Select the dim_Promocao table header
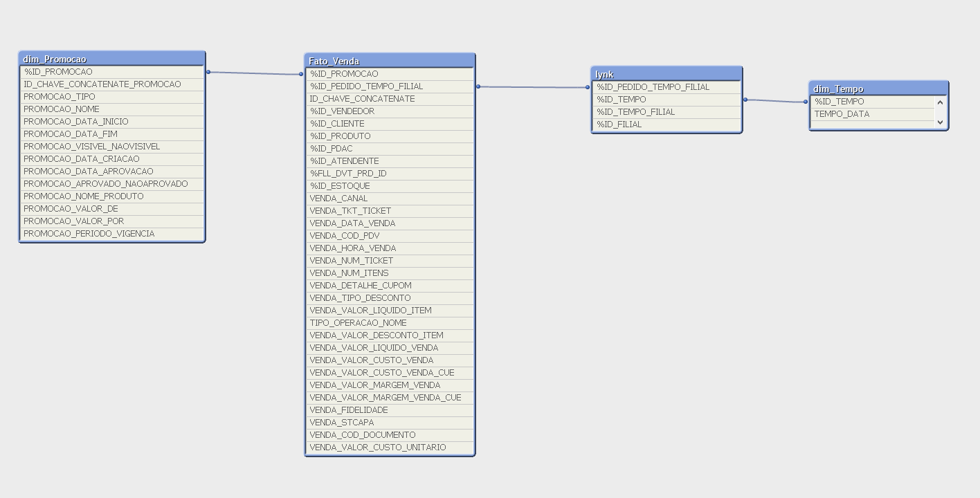 point(112,59)
